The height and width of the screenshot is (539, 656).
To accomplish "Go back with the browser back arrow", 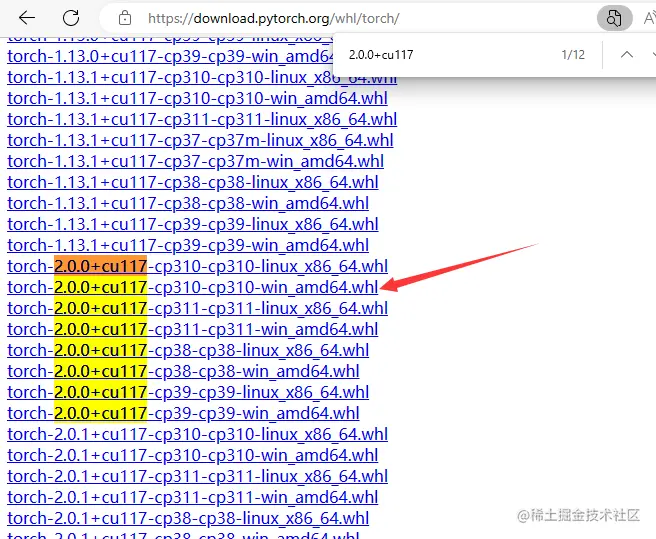I will tap(27, 18).
